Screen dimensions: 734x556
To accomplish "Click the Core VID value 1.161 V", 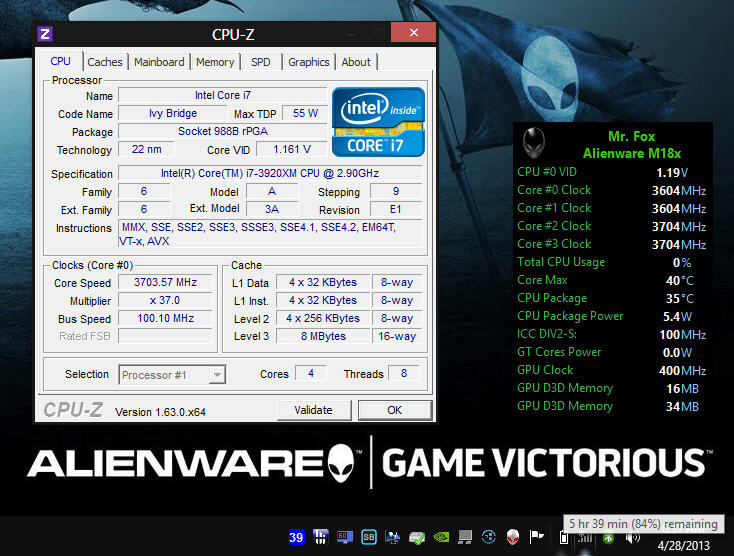I will coord(292,149).
